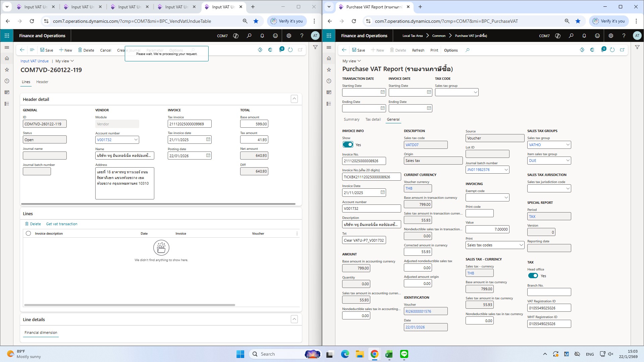Open calendar picker for Tax invoice date
The width and height of the screenshot is (644, 362).
coord(208,139)
